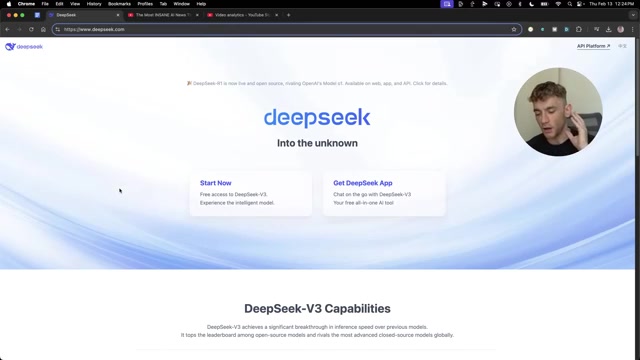Click the Chrome profile avatar
Viewport: 640px width, 360px height.
coord(621,29)
